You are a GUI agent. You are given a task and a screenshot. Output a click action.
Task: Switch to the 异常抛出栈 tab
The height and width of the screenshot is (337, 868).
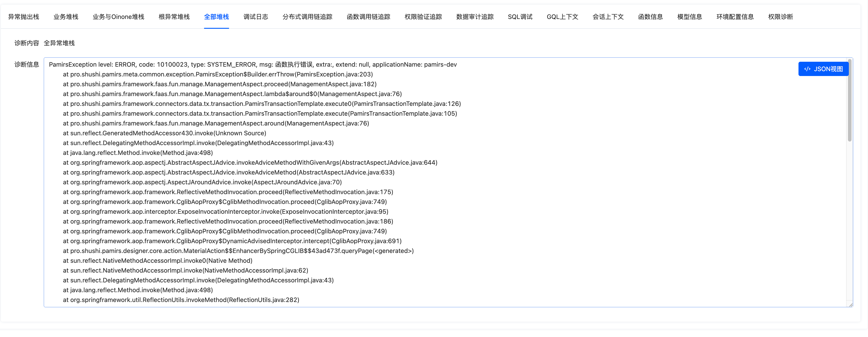pyautogui.click(x=24, y=17)
